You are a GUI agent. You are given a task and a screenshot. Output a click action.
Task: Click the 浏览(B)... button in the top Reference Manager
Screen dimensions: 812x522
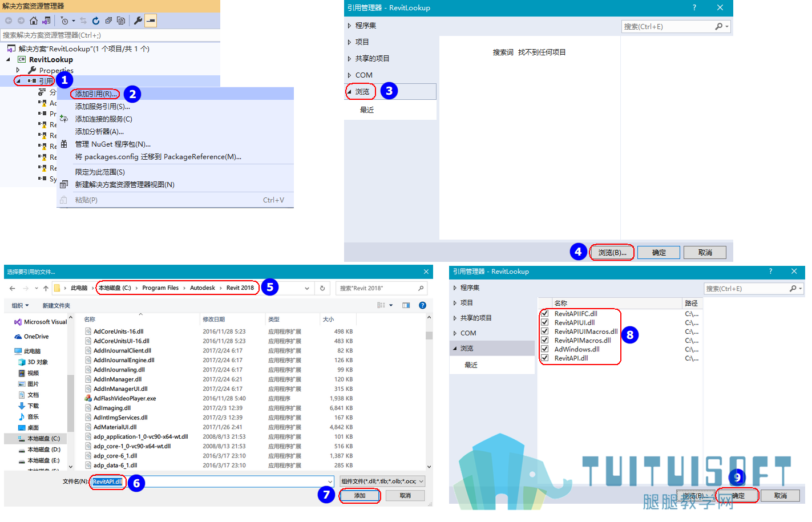[x=612, y=252]
